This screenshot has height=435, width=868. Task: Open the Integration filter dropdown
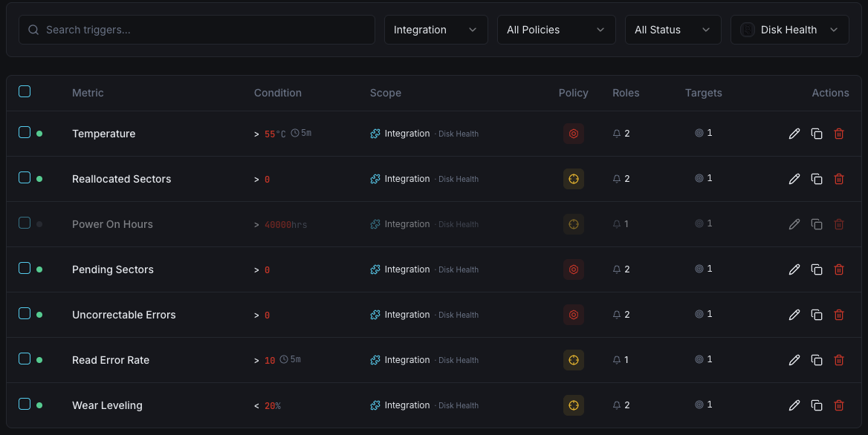pos(435,30)
